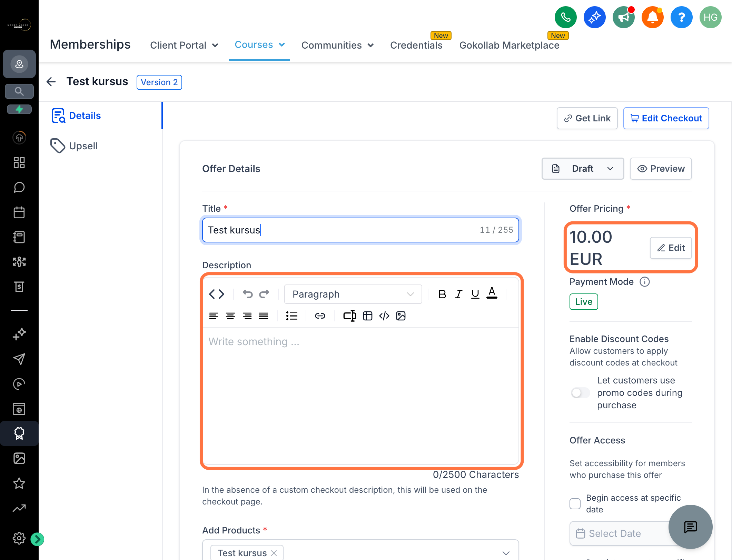The height and width of the screenshot is (560, 732).
Task: Insert a bullet list
Action: click(292, 316)
